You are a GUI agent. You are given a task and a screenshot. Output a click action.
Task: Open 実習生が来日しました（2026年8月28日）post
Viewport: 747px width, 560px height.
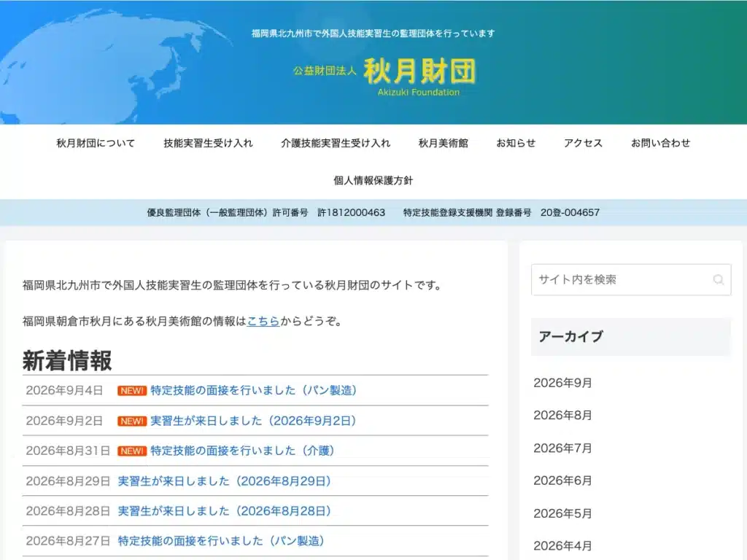tap(225, 511)
